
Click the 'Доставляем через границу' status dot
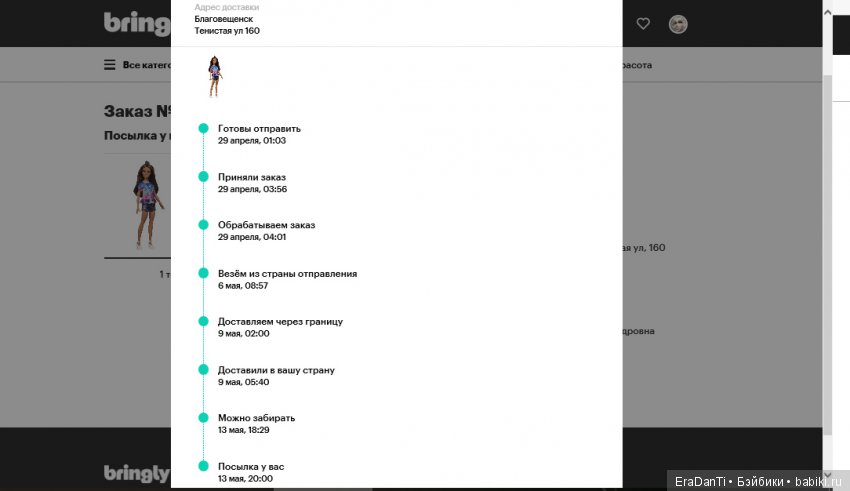pos(203,321)
